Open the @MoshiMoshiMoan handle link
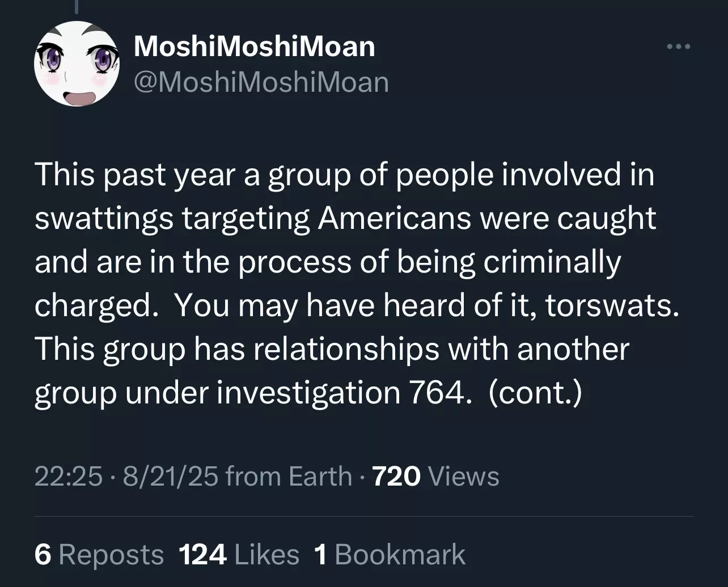Viewport: 728px width, 587px height. [x=261, y=83]
